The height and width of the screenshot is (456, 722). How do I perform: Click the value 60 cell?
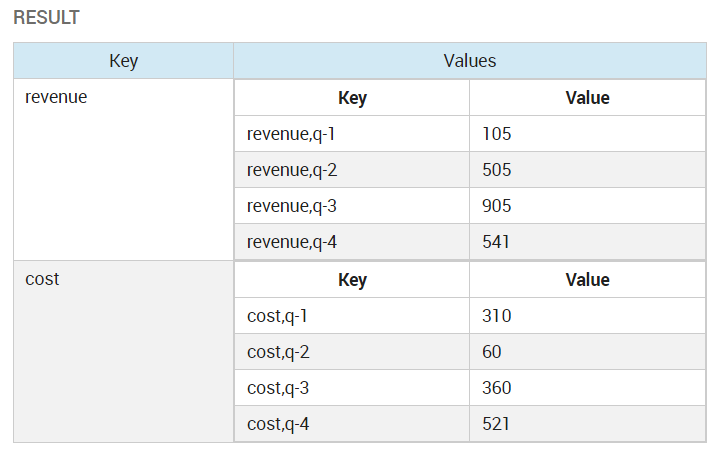[x=587, y=352]
